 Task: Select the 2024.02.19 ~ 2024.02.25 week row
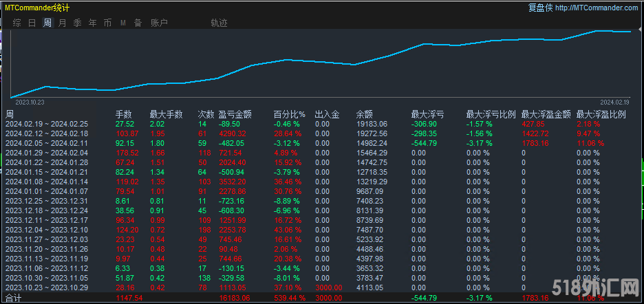pos(47,124)
